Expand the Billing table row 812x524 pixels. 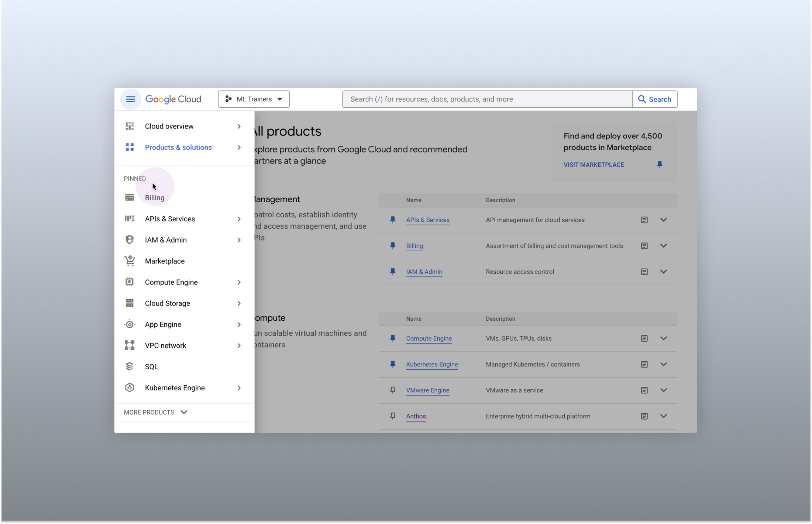pos(663,246)
